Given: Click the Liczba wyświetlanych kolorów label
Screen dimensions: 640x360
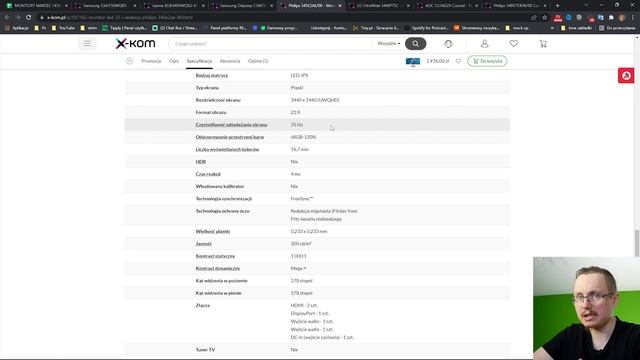Looking at the screenshot, I should click(x=227, y=149).
